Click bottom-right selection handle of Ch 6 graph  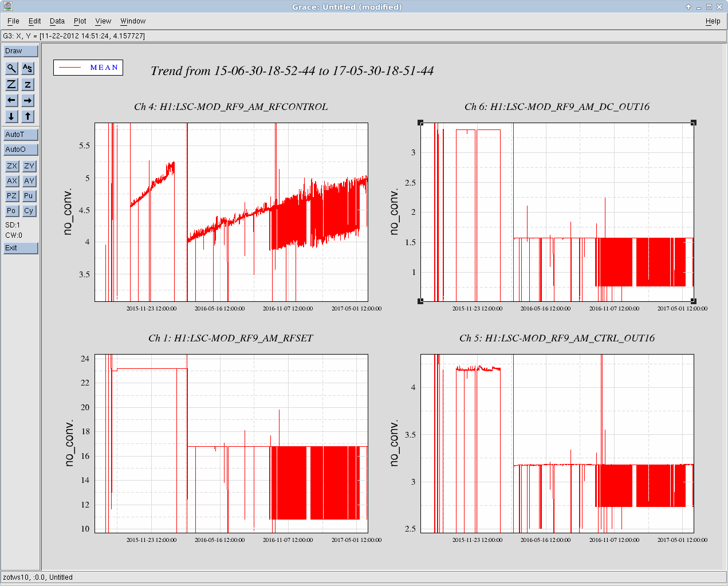pyautogui.click(x=694, y=301)
